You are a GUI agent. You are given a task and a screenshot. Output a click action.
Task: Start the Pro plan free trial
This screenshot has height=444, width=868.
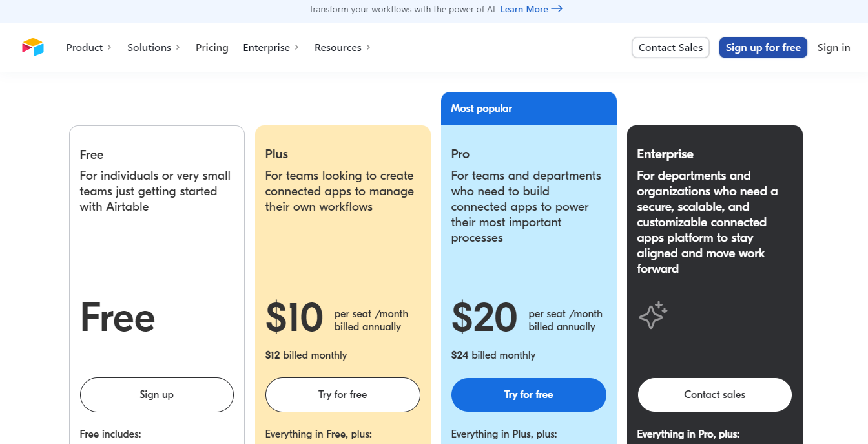click(x=528, y=394)
